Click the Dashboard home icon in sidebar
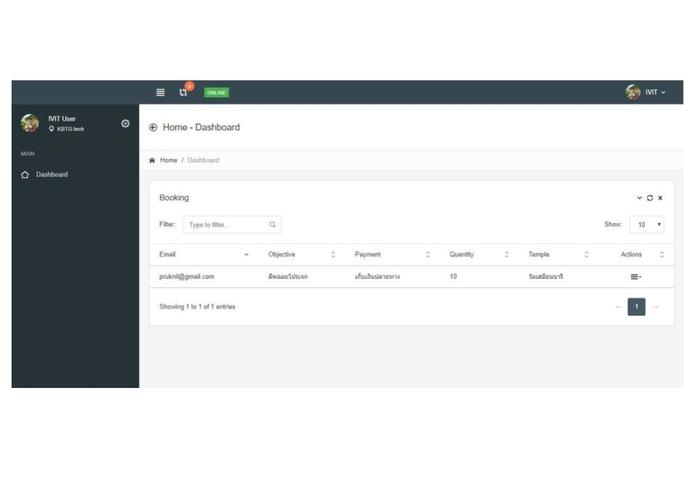The width and height of the screenshot is (695, 494). [25, 175]
